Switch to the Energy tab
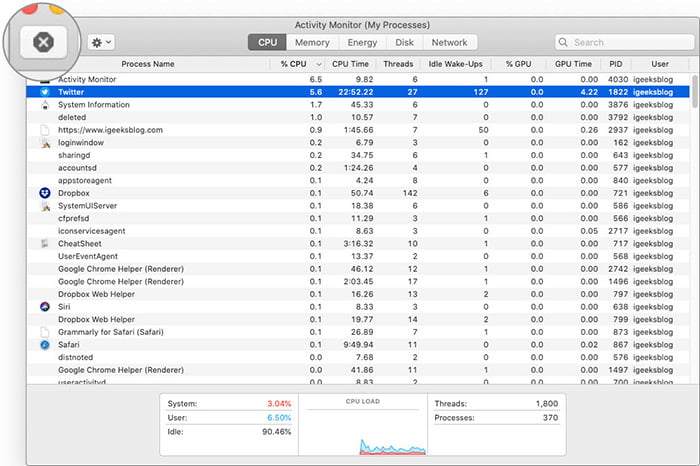 [362, 42]
